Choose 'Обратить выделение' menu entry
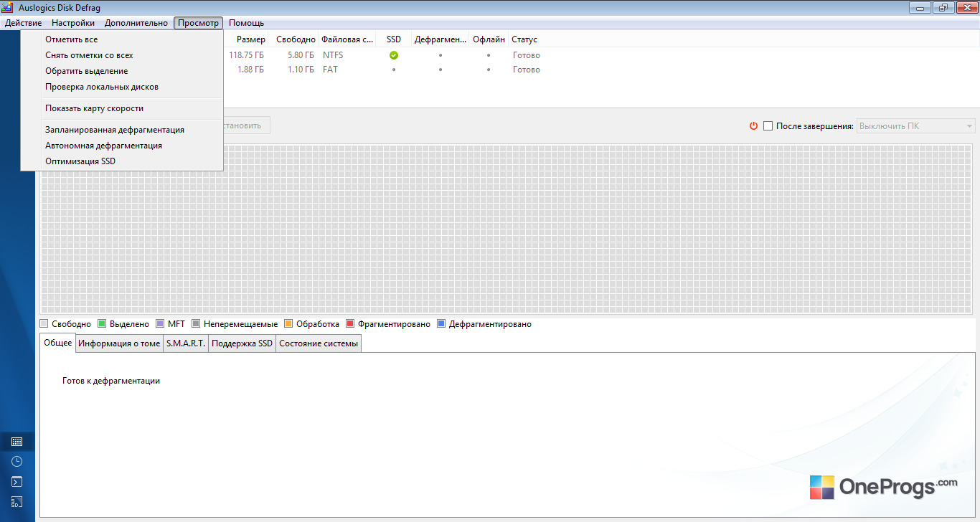Image resolution: width=980 pixels, height=522 pixels. [122, 71]
